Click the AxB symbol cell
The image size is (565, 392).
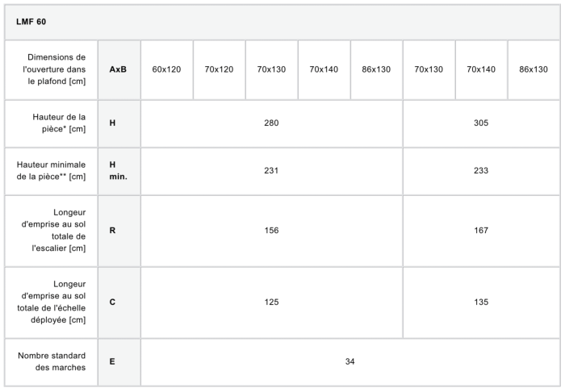[x=118, y=69]
